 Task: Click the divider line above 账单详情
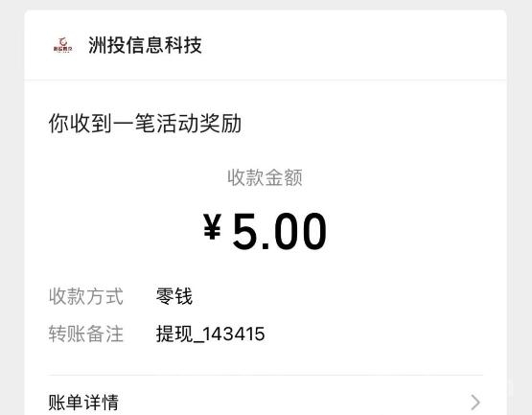(266, 376)
